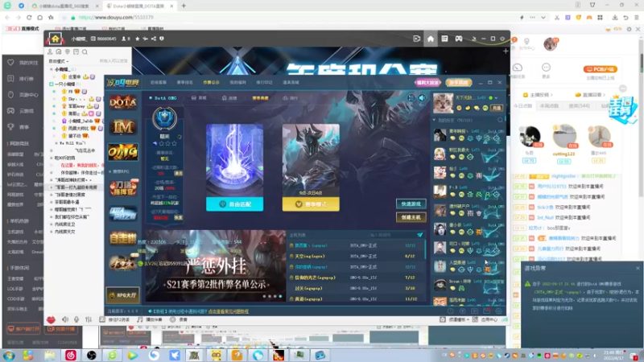Click the 福利大放送 promo badge
The height and width of the screenshot is (362, 644).
click(427, 83)
